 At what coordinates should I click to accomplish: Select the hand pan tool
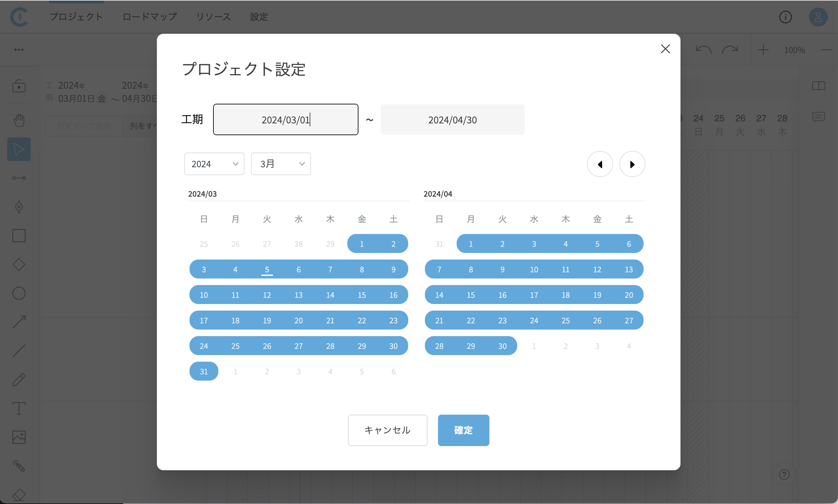coord(19,120)
